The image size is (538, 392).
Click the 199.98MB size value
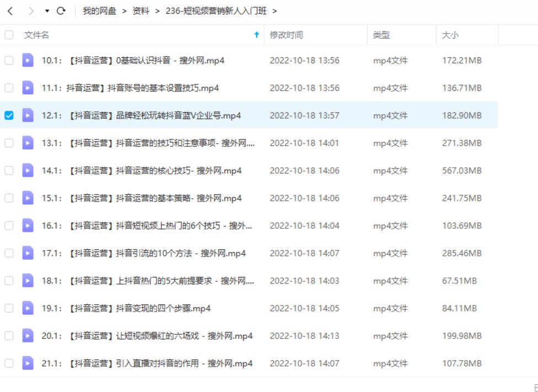462,336
